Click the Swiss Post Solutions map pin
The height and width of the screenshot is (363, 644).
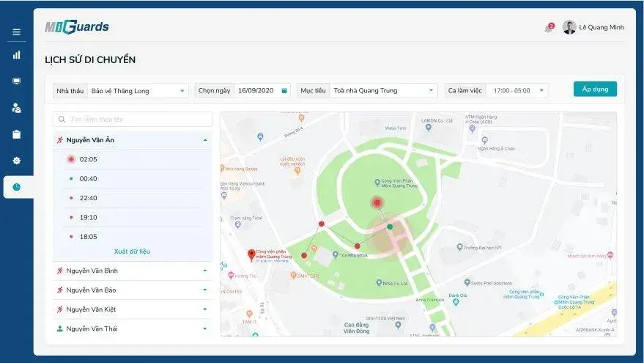467,282
